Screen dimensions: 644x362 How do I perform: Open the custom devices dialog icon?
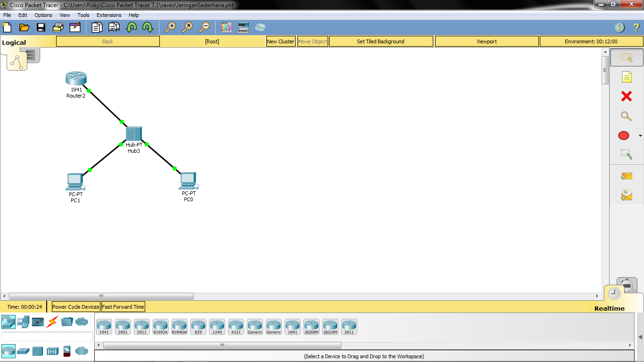(x=243, y=27)
